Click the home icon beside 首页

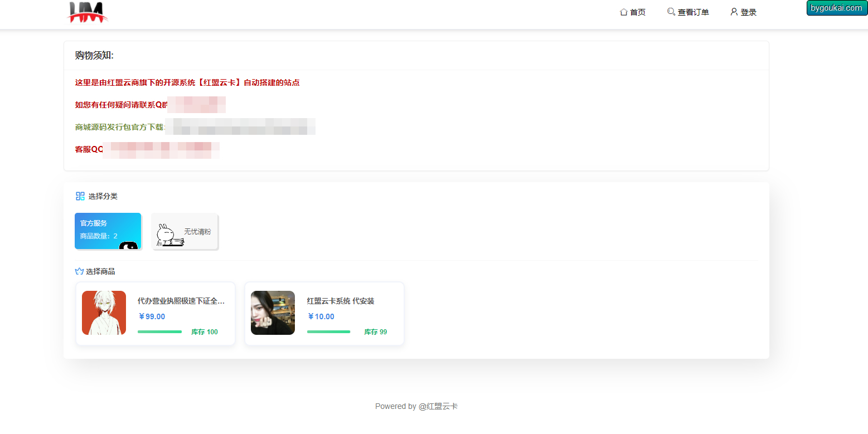pyautogui.click(x=624, y=12)
